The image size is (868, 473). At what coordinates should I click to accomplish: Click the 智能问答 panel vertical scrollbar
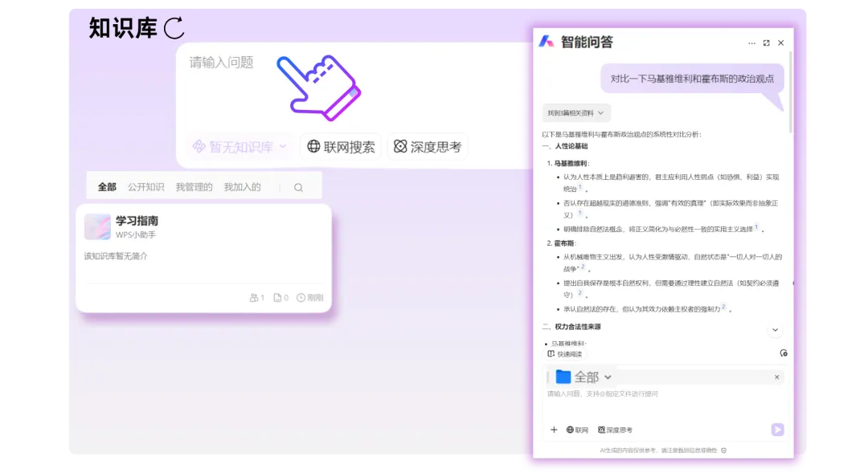click(x=791, y=92)
